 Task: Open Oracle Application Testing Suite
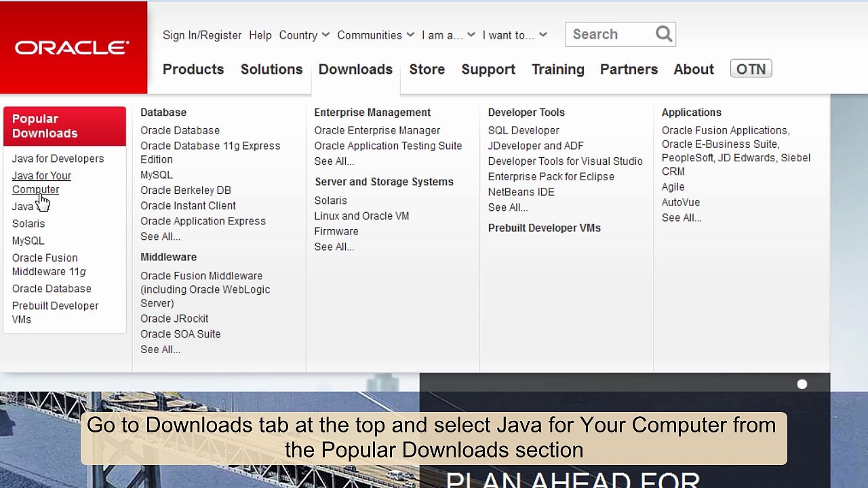click(x=388, y=146)
